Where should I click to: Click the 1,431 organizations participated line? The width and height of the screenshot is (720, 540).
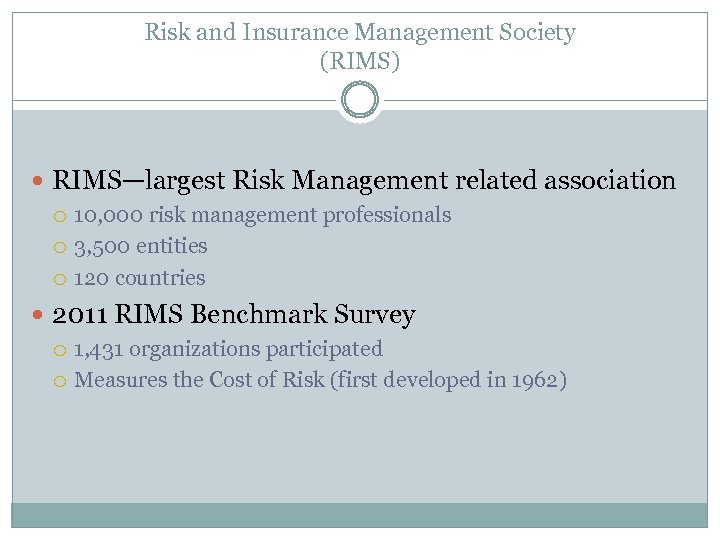(x=229, y=349)
